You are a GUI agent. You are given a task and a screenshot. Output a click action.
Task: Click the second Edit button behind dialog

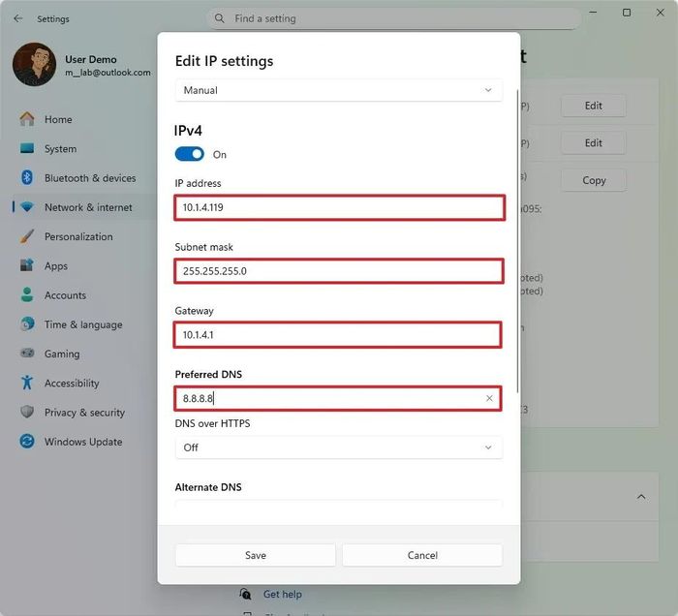pos(593,142)
